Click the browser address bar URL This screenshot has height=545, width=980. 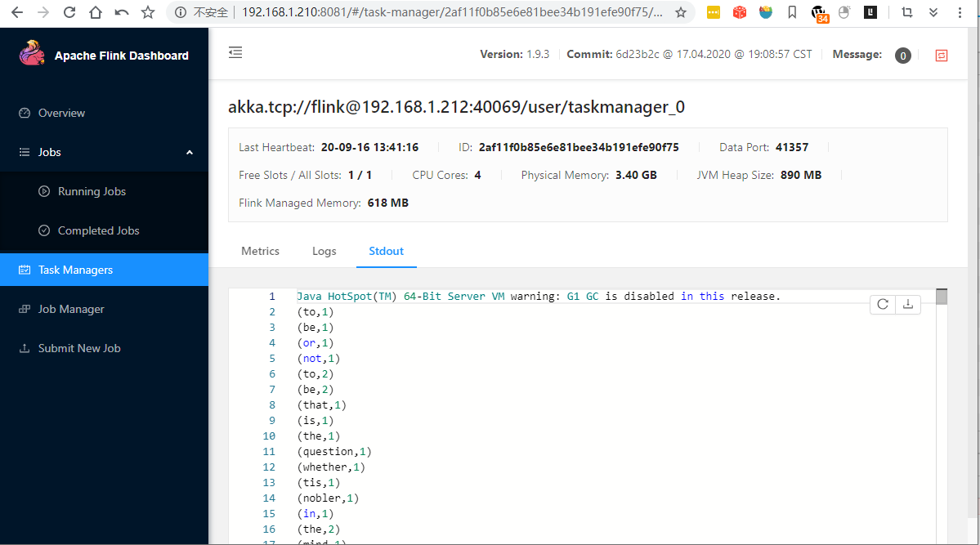(x=452, y=12)
